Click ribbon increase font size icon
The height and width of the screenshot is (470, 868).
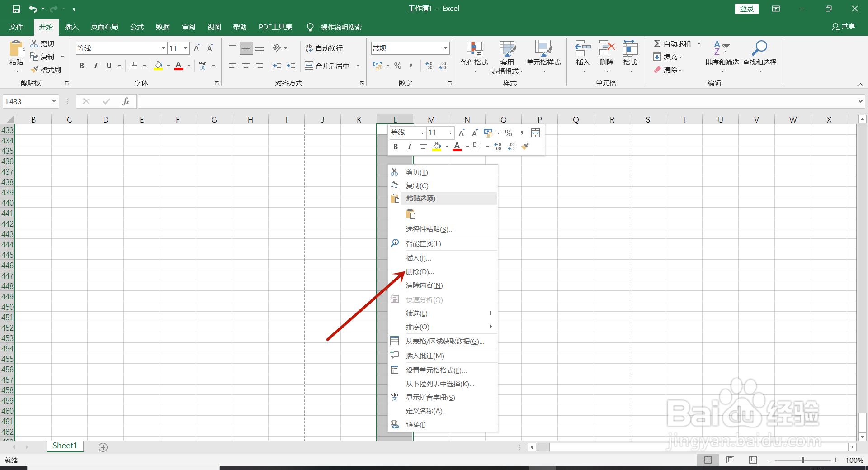197,48
